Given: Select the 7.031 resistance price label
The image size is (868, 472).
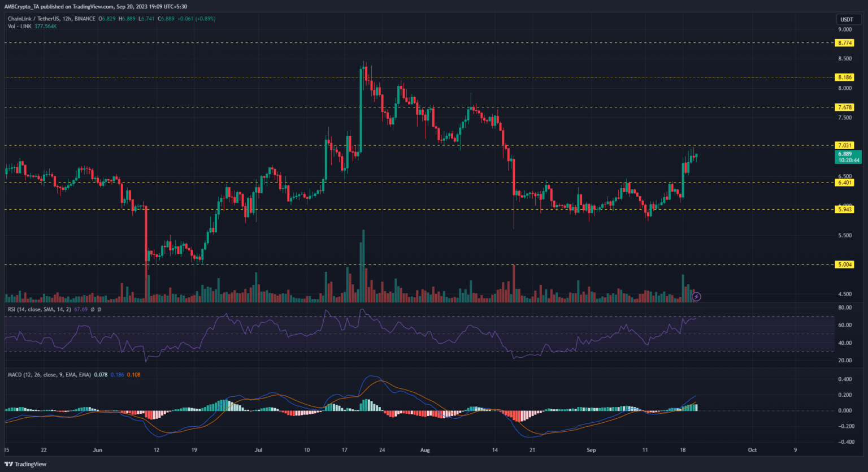Looking at the screenshot, I should coord(845,145).
